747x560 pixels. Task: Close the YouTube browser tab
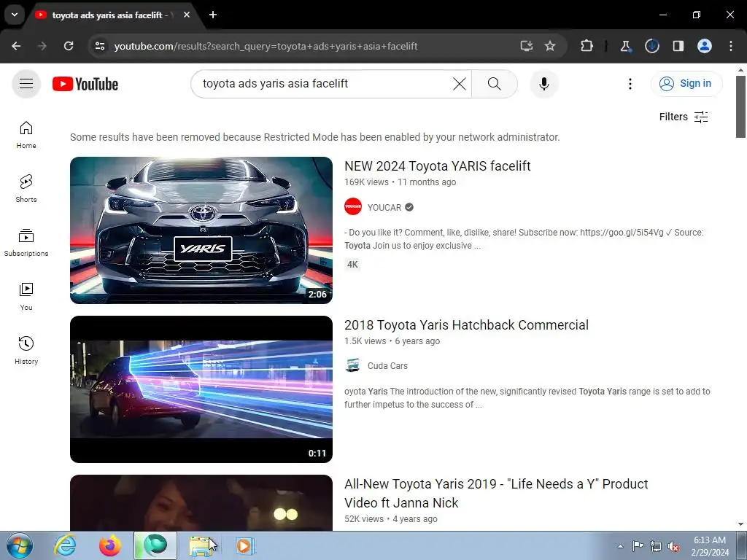pyautogui.click(x=187, y=15)
